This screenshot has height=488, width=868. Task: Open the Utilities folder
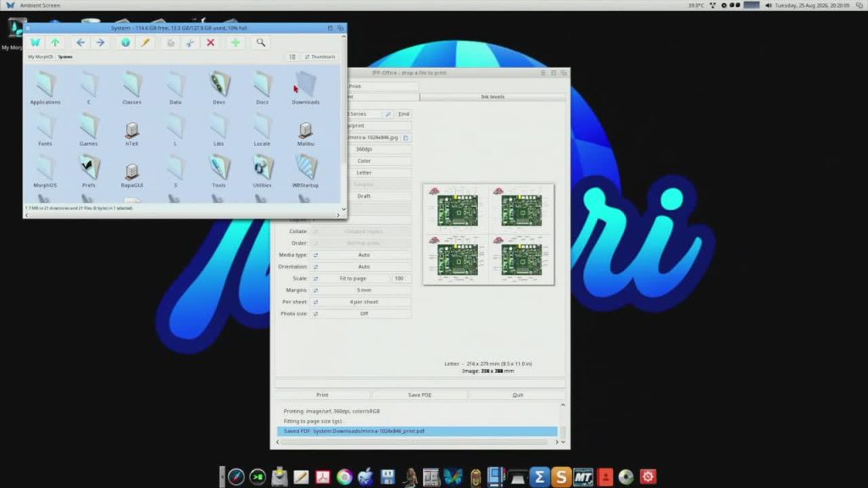point(263,171)
